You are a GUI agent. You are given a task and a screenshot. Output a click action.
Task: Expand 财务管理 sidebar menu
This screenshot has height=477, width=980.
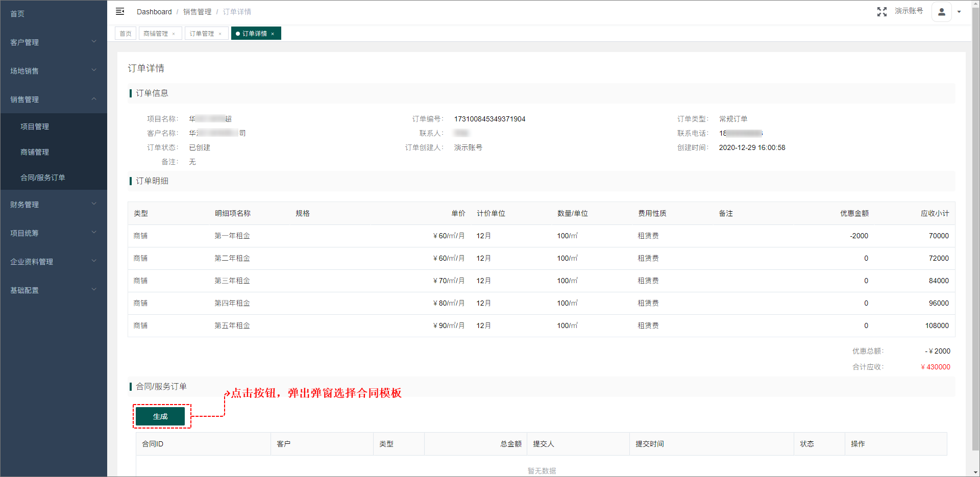click(x=54, y=205)
